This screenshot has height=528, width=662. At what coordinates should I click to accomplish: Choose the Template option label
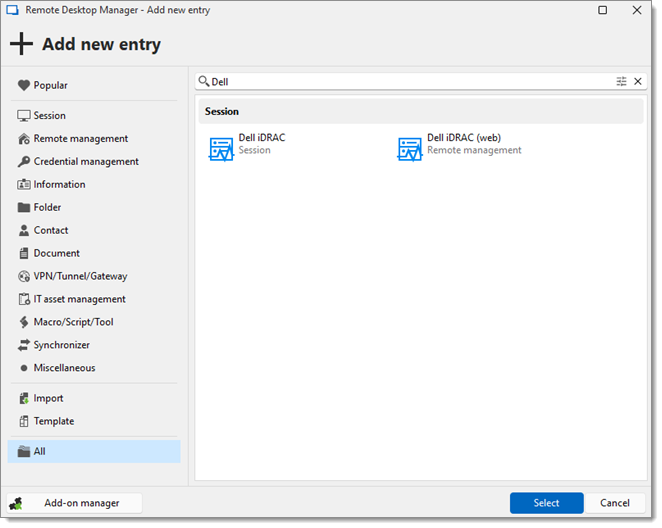(54, 421)
